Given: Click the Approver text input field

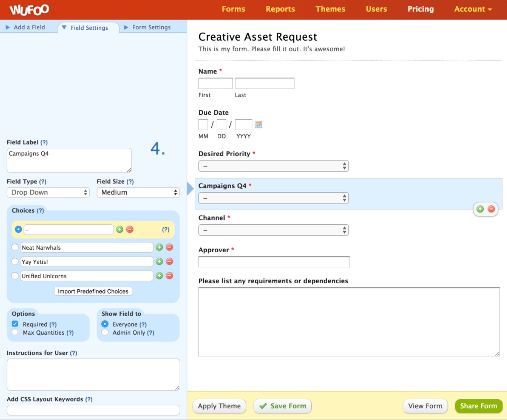Looking at the screenshot, I should point(274,262).
